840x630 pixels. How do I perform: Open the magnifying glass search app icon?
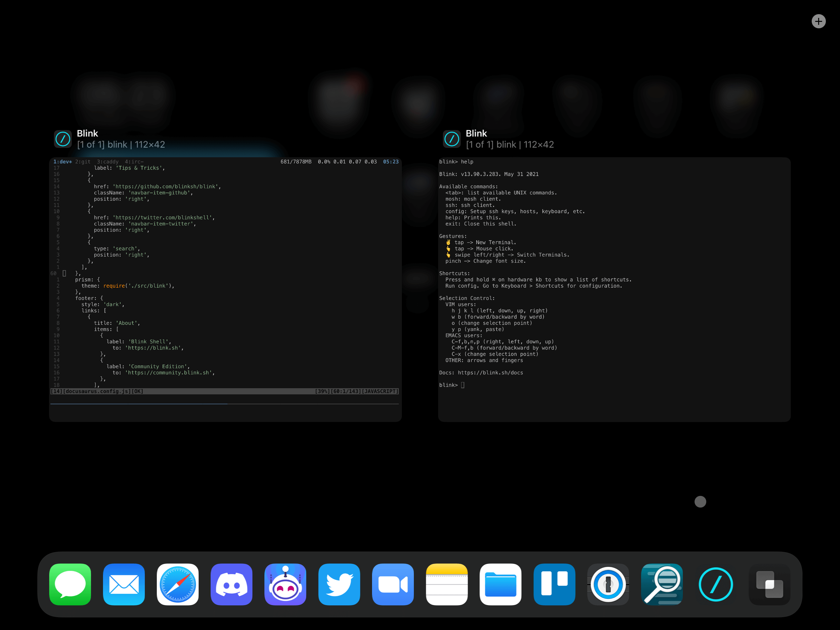point(662,584)
